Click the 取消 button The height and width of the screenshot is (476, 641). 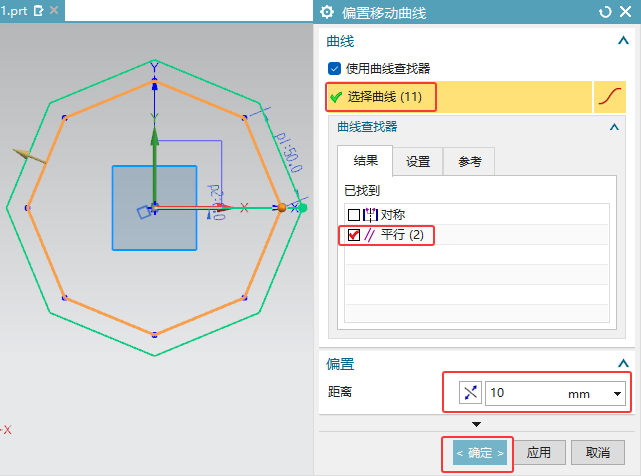pyautogui.click(x=598, y=453)
